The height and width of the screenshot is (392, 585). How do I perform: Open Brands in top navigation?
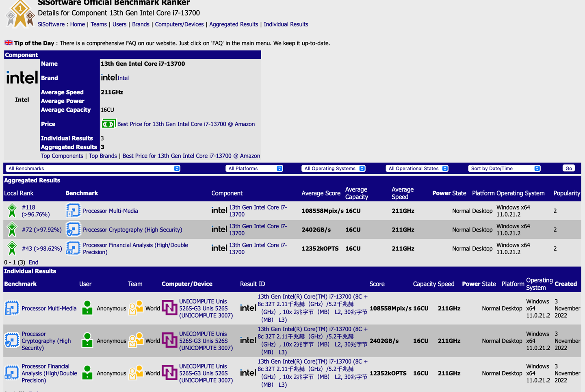tap(141, 24)
